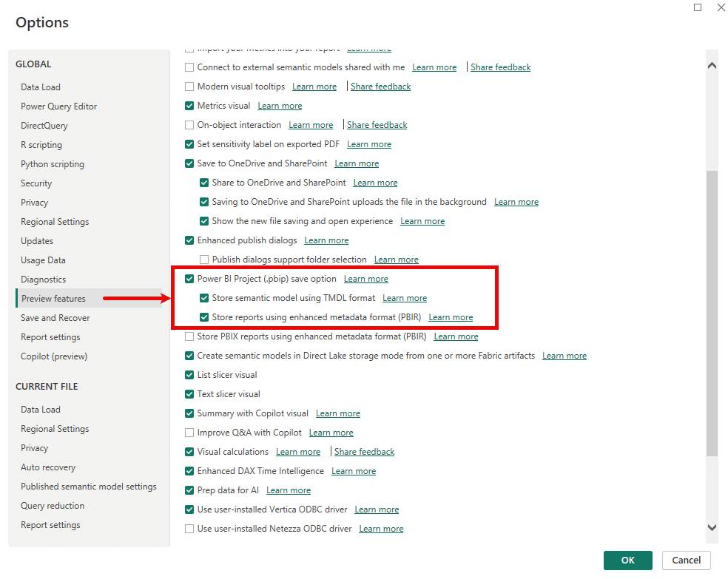Enable Publish dialogs support folder selection
728x579 pixels.
tap(204, 259)
